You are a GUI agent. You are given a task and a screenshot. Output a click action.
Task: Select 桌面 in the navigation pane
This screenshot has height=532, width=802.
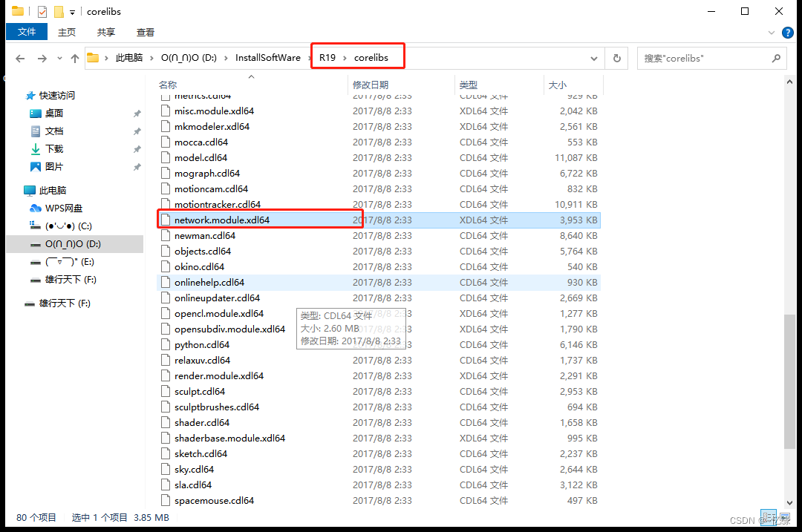tap(53, 114)
